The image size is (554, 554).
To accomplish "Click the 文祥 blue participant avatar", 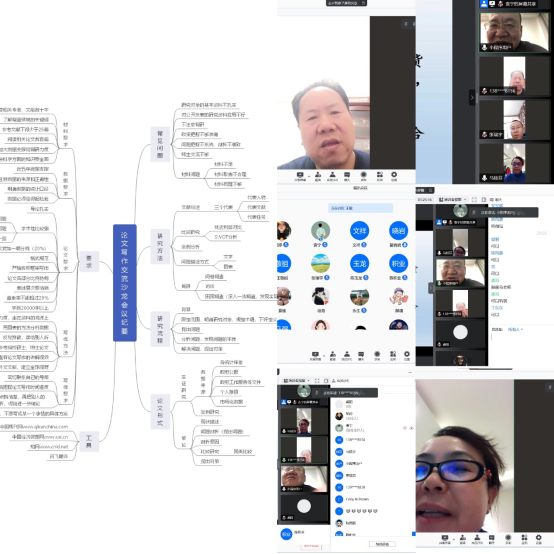I will [x=359, y=231].
